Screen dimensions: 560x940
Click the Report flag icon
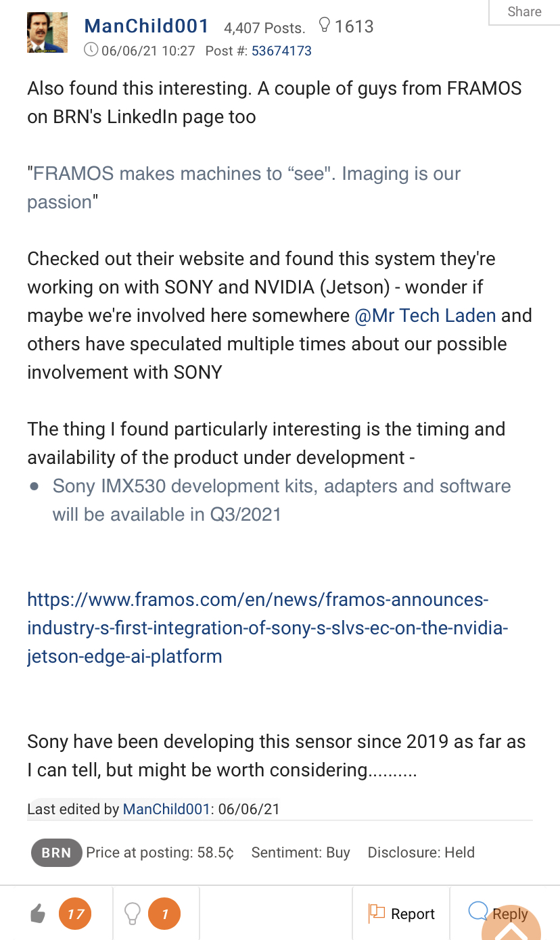(x=376, y=914)
